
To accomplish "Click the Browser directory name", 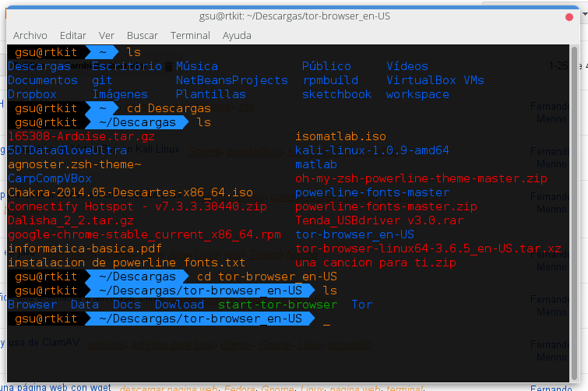I will coord(32,305).
